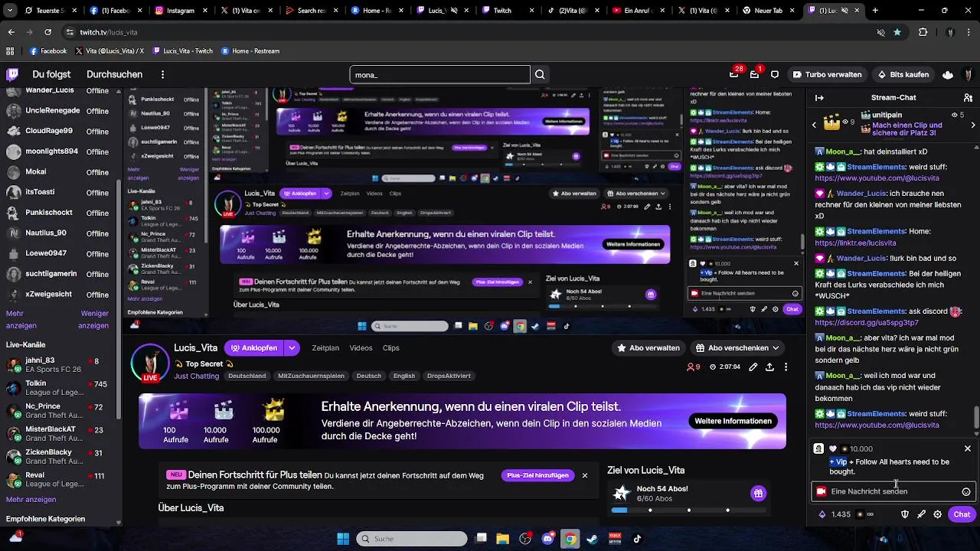The width and height of the screenshot is (980, 551).
Task: Dismiss the Plus progress banner with X
Action: [585, 475]
